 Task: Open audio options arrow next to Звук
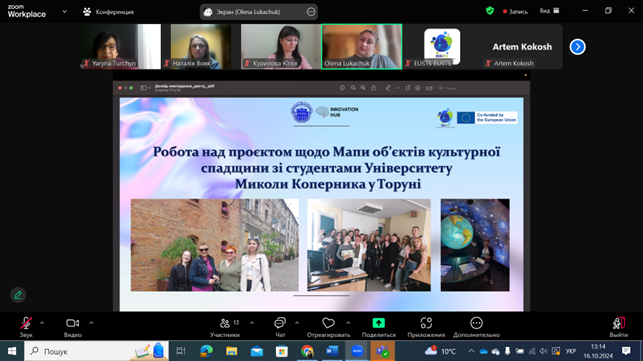click(x=42, y=323)
